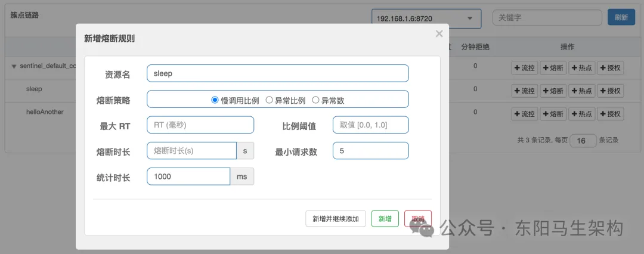Screen dimensions: 644x254
Task: Click 授权 plus button in sentinel_default row
Action: pos(611,68)
